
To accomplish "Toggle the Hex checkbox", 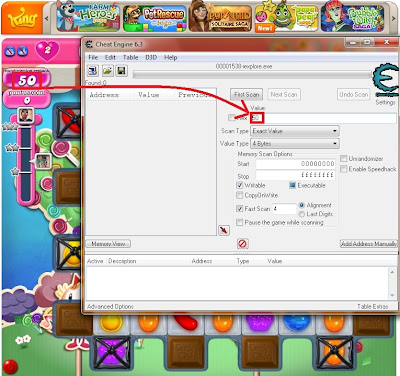I will click(232, 117).
